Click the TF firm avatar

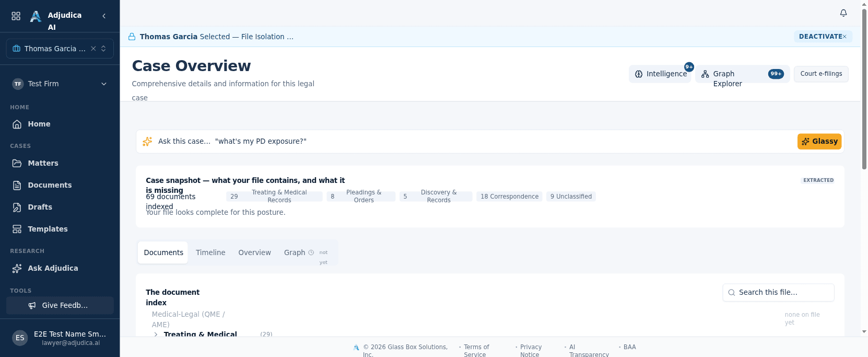pyautogui.click(x=18, y=84)
